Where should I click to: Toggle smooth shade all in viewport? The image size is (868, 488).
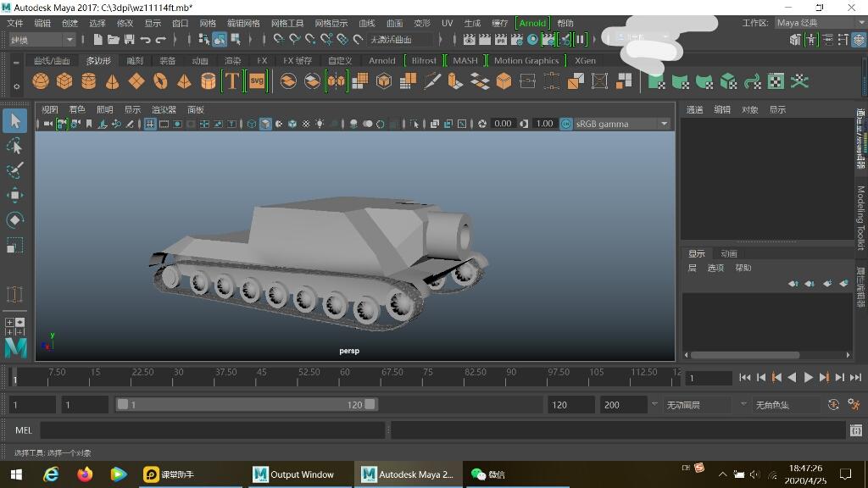265,124
